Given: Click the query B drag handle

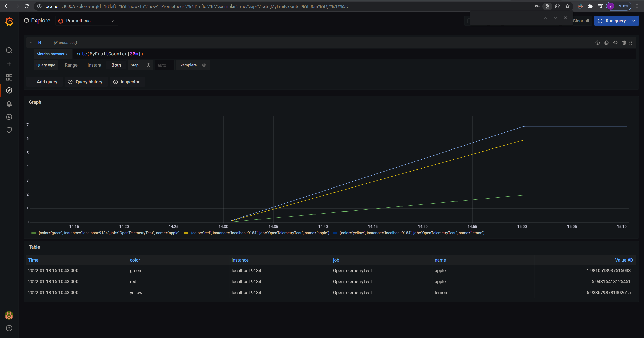Looking at the screenshot, I should click(631, 43).
